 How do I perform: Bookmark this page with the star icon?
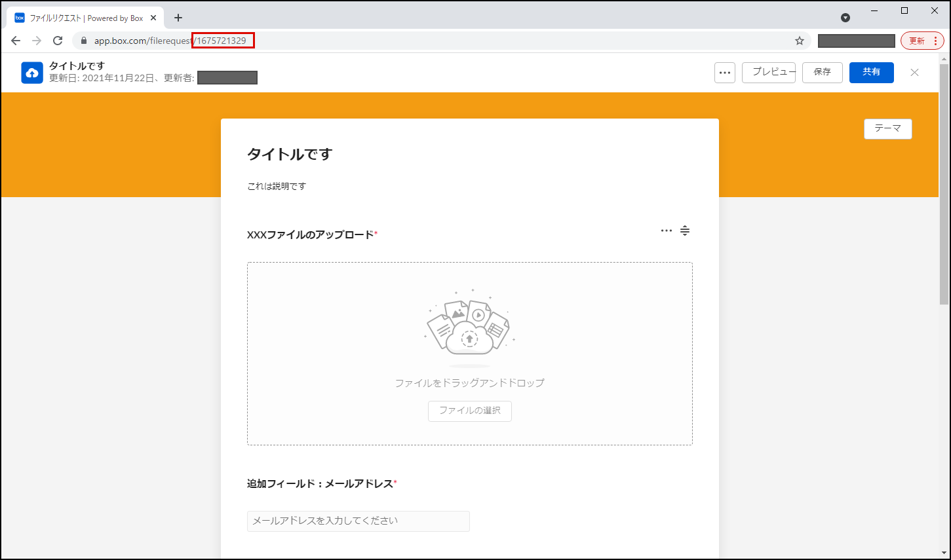click(800, 41)
